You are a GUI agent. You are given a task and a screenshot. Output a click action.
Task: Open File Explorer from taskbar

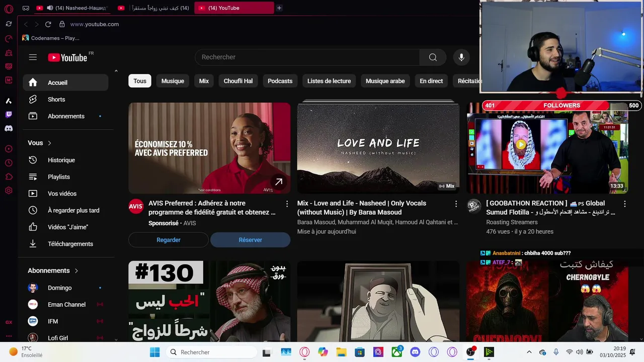tap(341, 352)
